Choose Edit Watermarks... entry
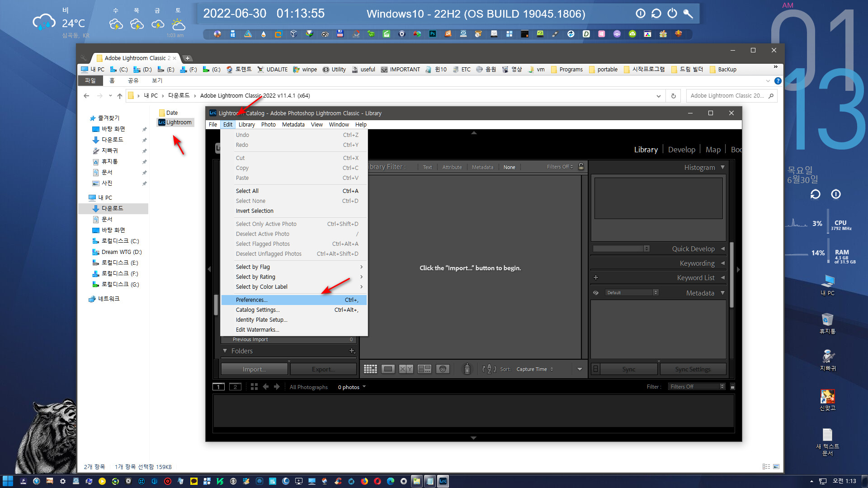The height and width of the screenshot is (488, 868). [294, 330]
